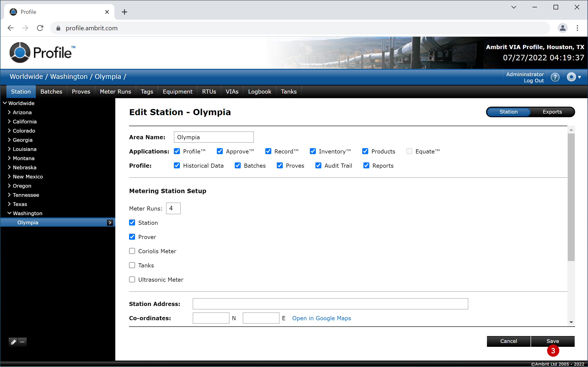Open the browser profile avatar icon
This screenshot has height=367, width=588.
click(x=562, y=28)
